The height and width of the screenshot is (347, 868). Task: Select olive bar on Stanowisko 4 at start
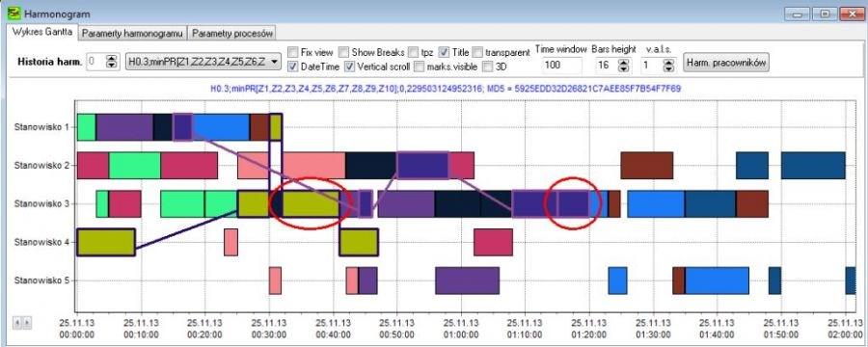[106, 242]
